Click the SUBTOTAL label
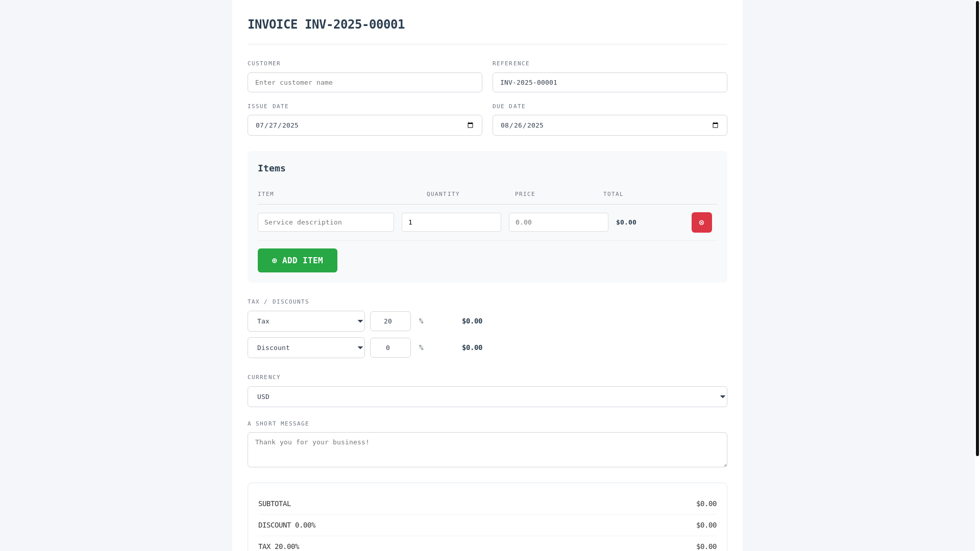980x551 pixels. coord(275,504)
